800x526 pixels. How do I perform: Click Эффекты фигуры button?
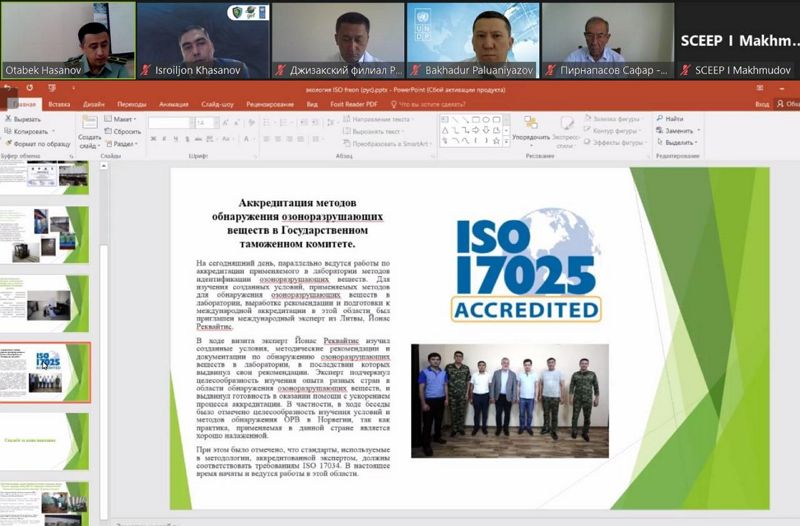coord(614,143)
